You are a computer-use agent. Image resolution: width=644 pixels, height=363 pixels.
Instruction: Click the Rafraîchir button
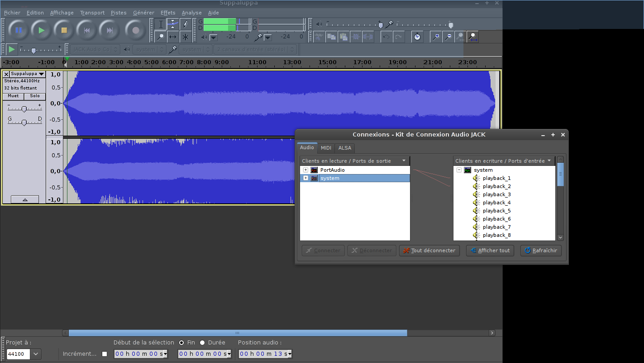pos(541,250)
